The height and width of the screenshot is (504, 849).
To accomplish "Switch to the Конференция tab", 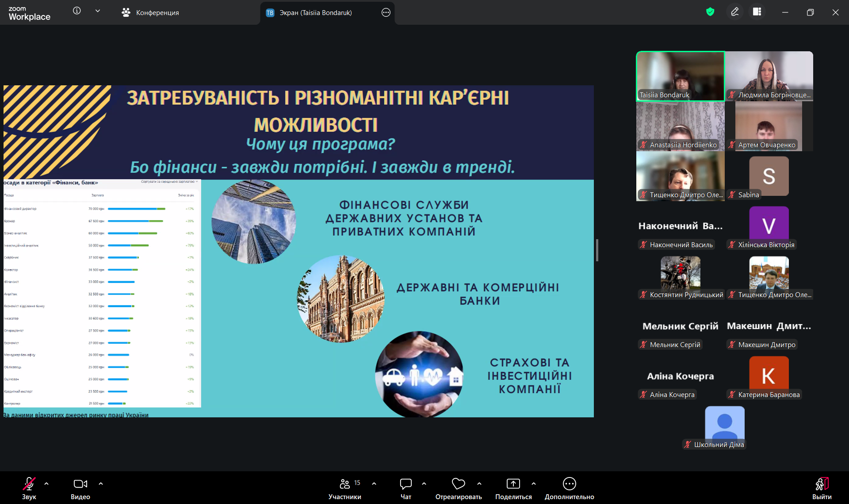I will click(x=150, y=13).
